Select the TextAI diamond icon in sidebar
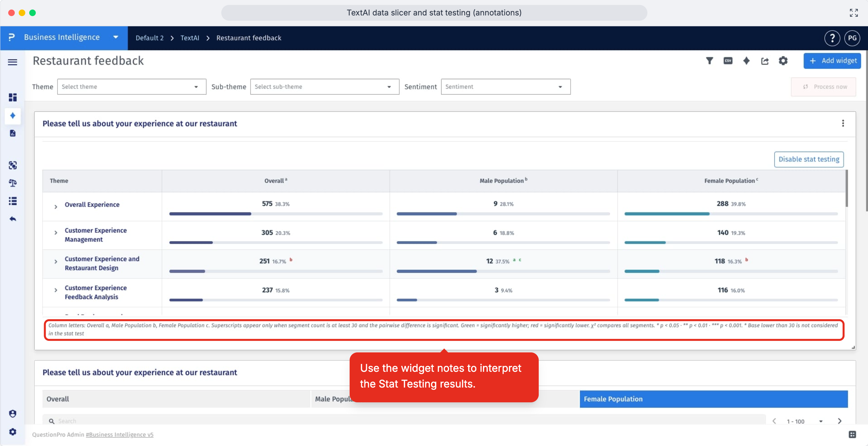This screenshot has height=446, width=868. tap(12, 116)
